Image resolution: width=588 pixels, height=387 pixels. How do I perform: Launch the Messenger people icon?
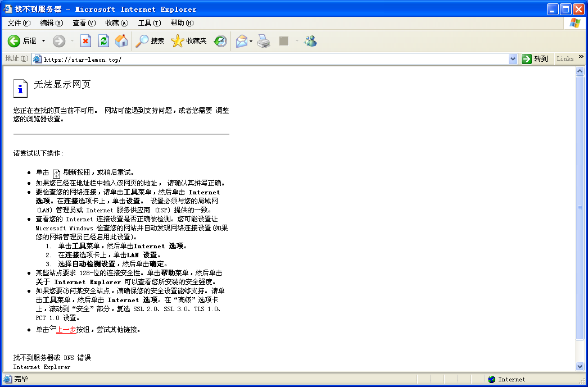point(310,41)
